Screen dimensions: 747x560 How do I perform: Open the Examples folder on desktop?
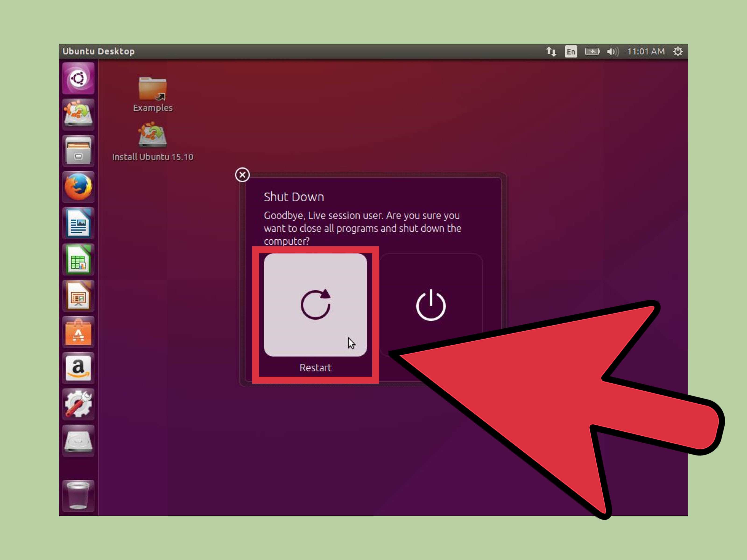pyautogui.click(x=153, y=94)
